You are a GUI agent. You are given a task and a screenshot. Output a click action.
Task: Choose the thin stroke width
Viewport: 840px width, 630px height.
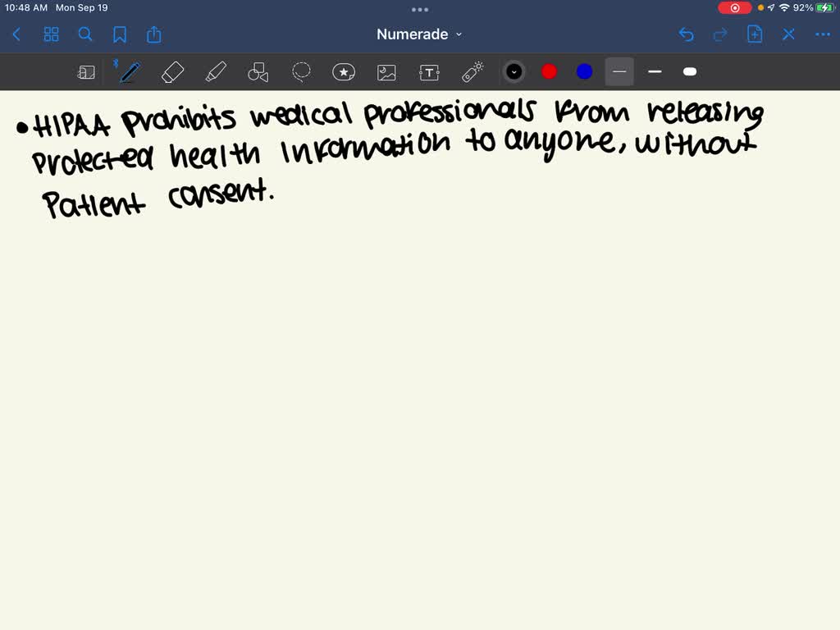tap(619, 72)
